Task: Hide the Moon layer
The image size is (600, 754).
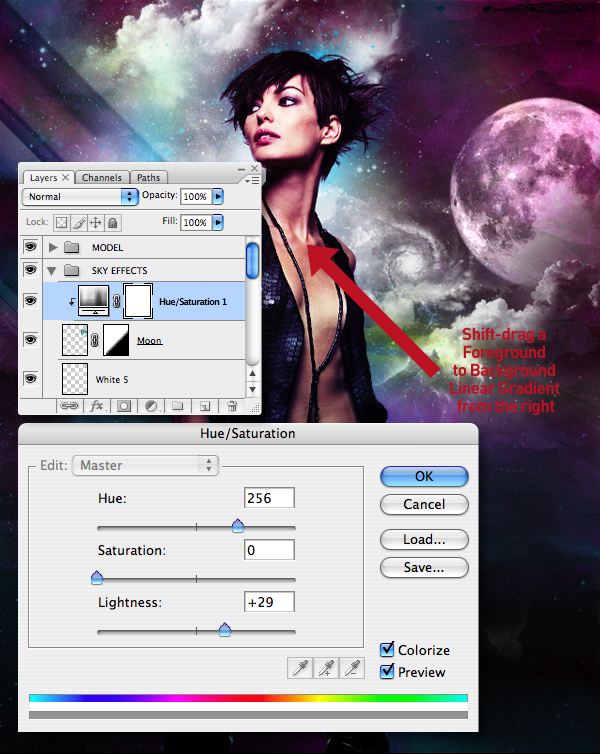Action: 30,340
